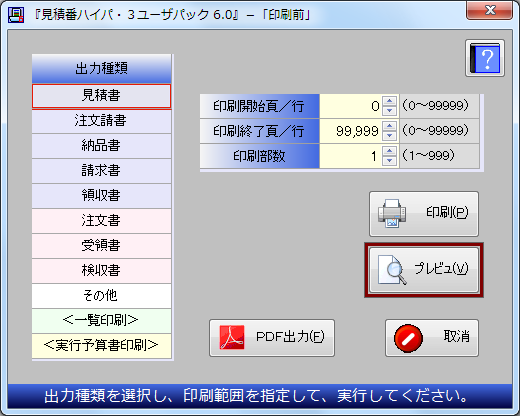520x416 pixels.
Task: Close the 印刷前 dialog window
Action: click(x=489, y=11)
